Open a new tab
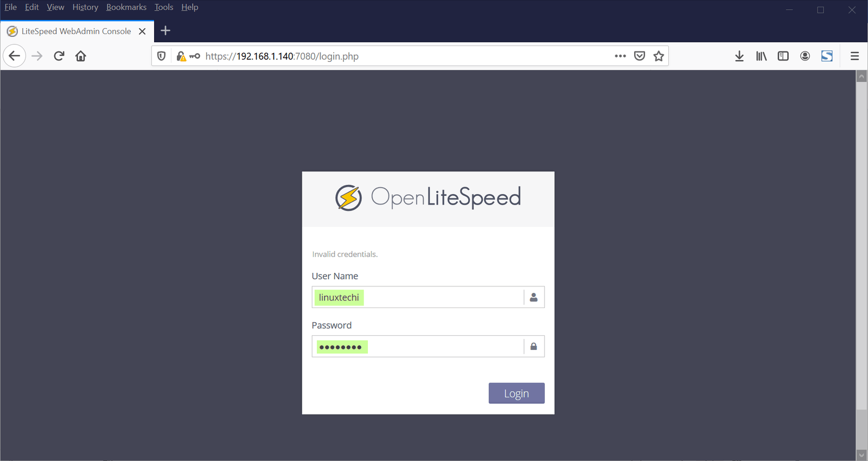The height and width of the screenshot is (461, 868). pos(166,31)
